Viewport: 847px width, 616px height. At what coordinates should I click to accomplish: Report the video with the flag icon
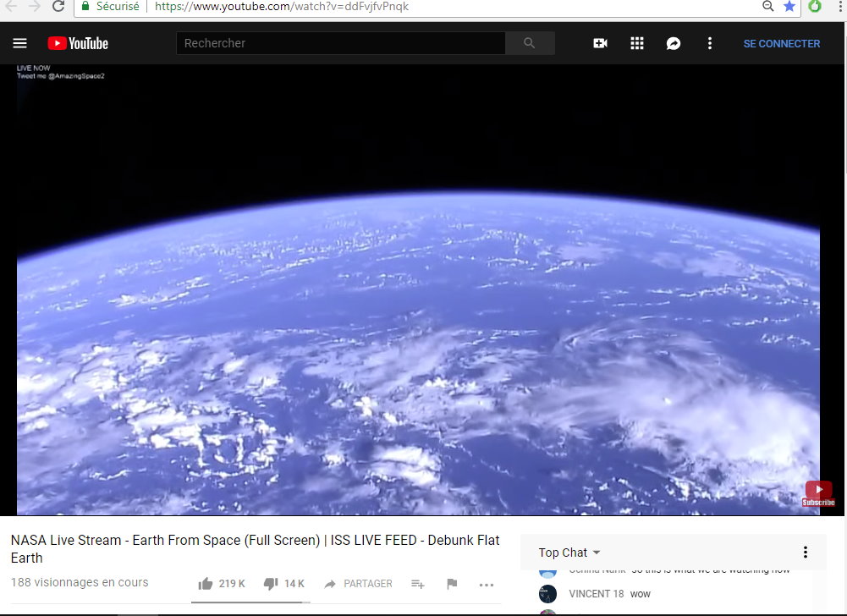point(452,584)
